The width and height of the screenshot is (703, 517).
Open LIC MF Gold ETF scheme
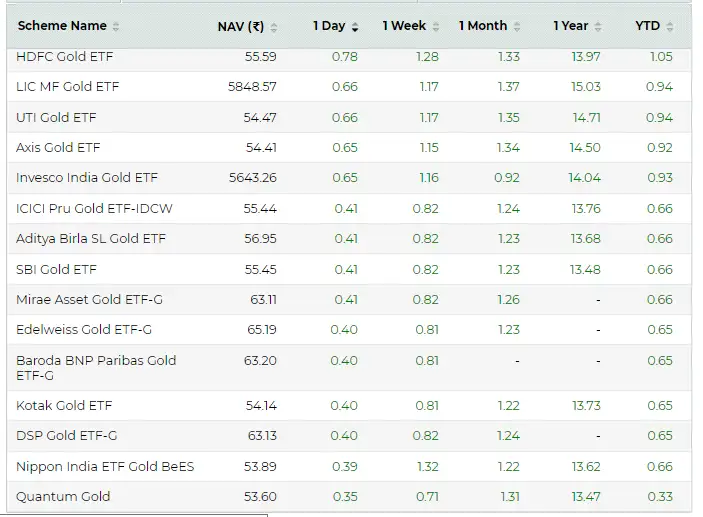(67, 87)
